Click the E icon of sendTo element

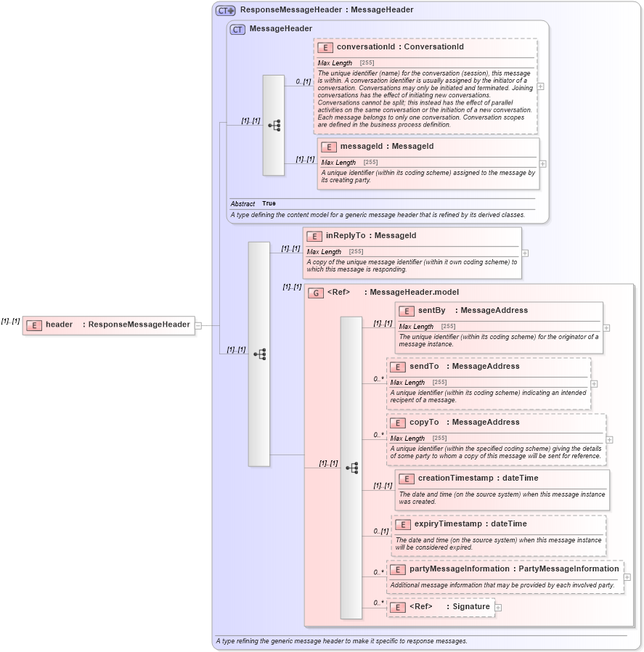click(397, 367)
